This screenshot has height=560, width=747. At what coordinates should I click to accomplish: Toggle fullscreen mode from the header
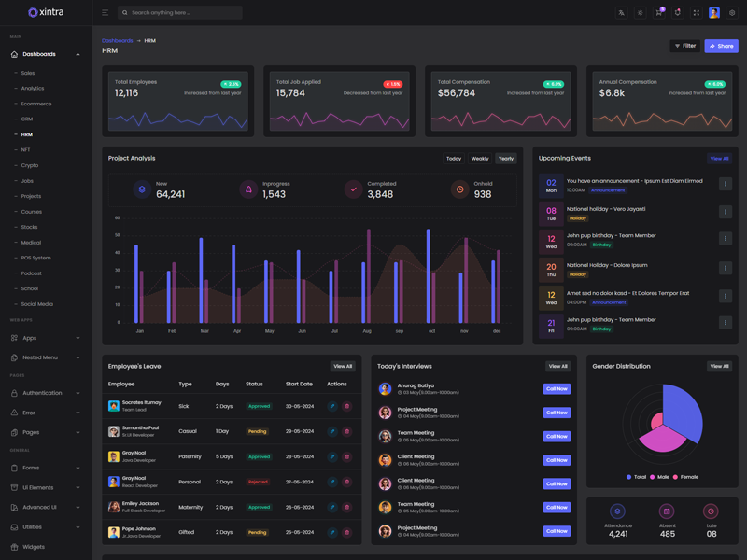(x=696, y=13)
